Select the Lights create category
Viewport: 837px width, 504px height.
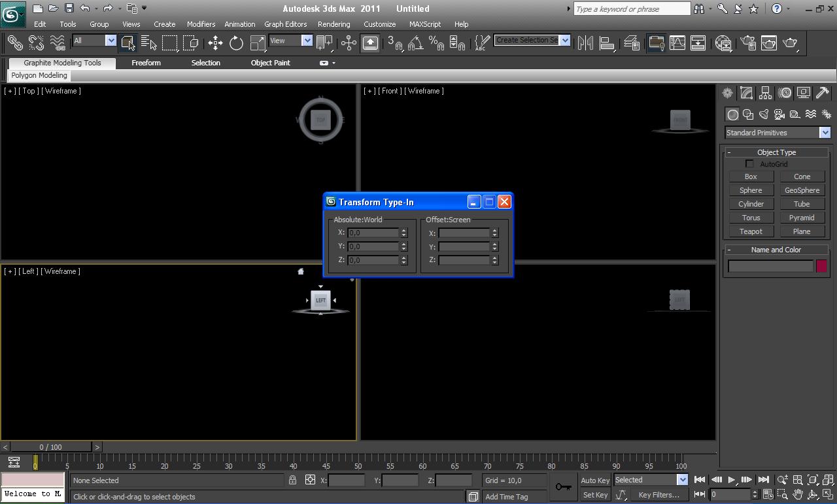pyautogui.click(x=764, y=114)
